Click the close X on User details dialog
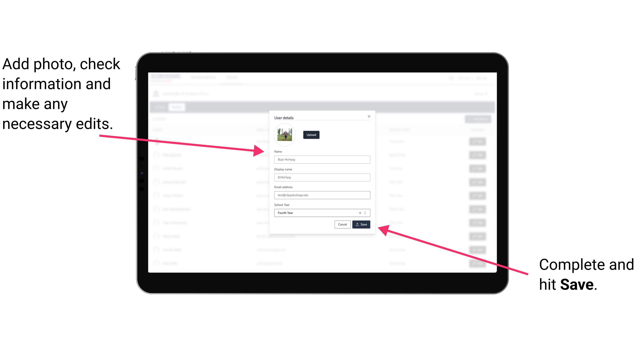The height and width of the screenshot is (346, 644). (x=369, y=116)
